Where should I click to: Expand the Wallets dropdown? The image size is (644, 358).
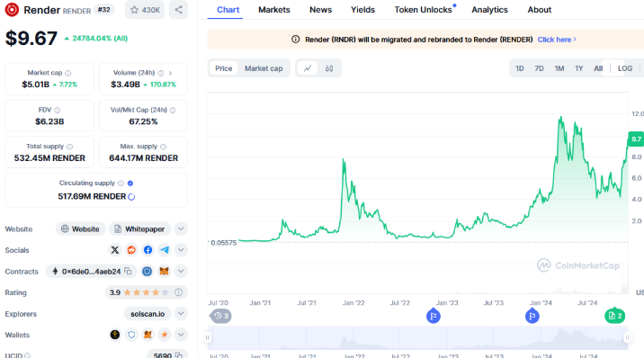click(x=181, y=335)
